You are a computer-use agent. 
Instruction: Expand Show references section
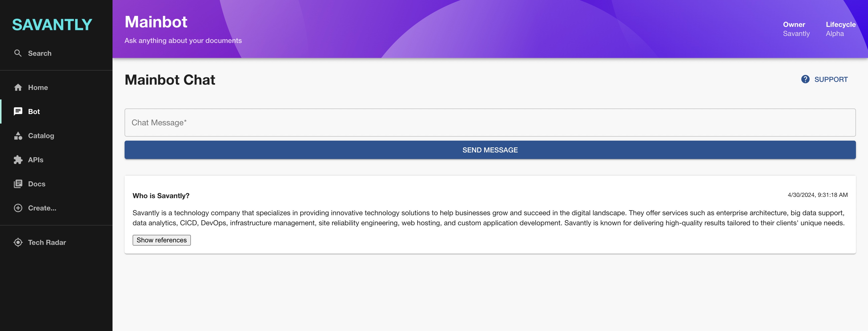[161, 240]
